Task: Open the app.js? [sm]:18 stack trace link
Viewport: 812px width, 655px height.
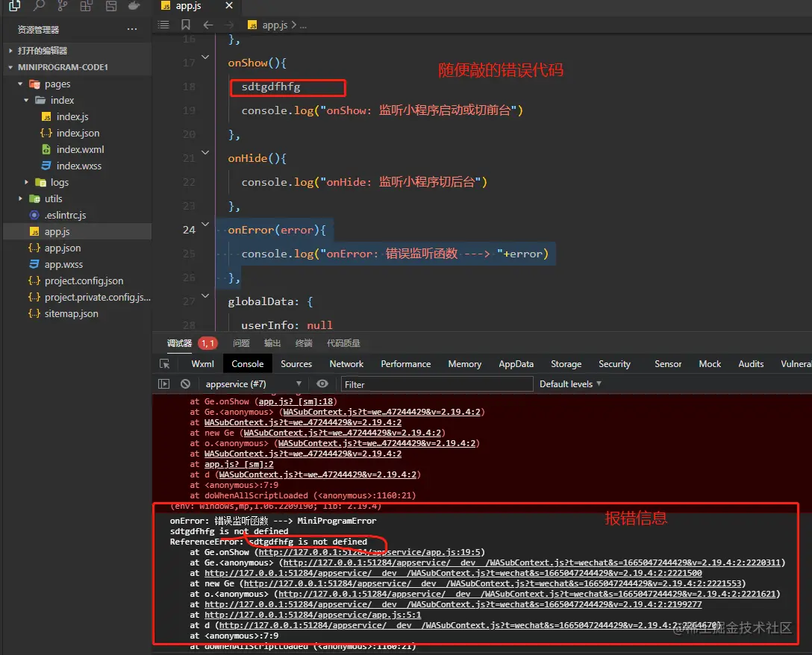Action: (x=296, y=402)
